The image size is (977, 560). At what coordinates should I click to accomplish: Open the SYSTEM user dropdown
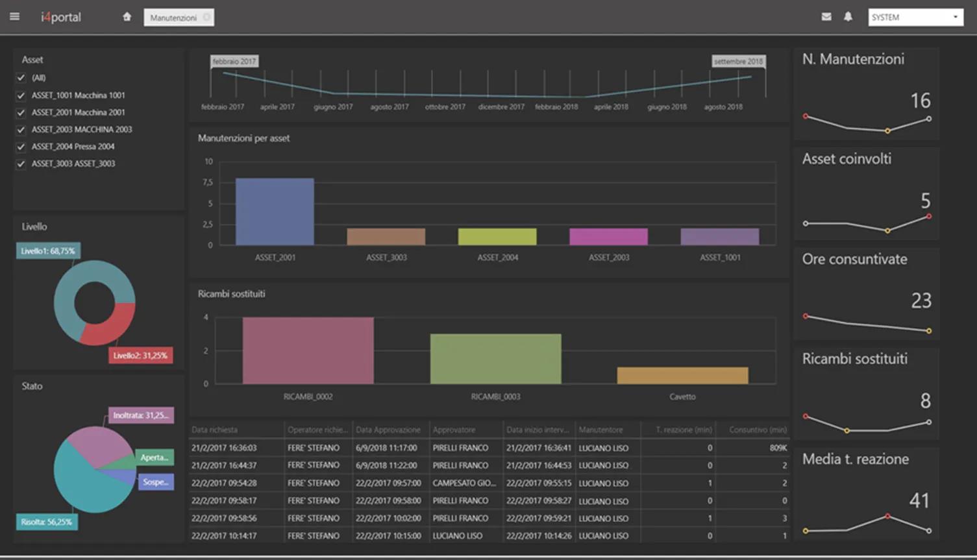(915, 18)
